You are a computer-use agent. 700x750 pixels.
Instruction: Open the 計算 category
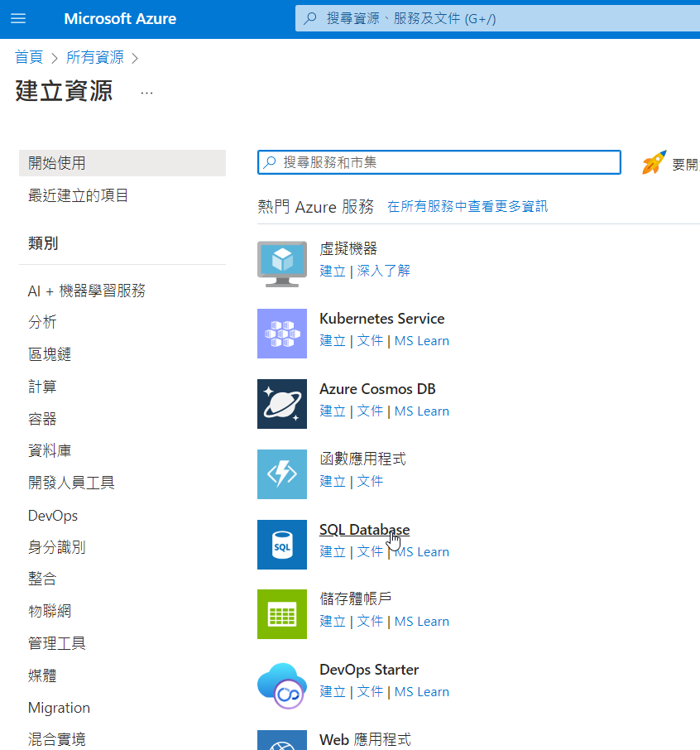point(42,387)
